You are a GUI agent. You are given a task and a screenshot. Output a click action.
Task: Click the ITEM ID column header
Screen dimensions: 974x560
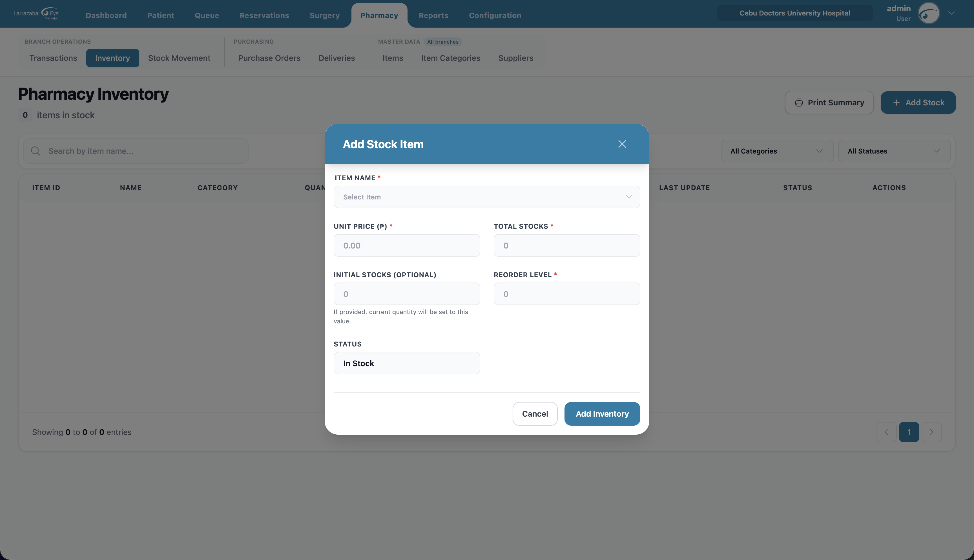tap(46, 188)
